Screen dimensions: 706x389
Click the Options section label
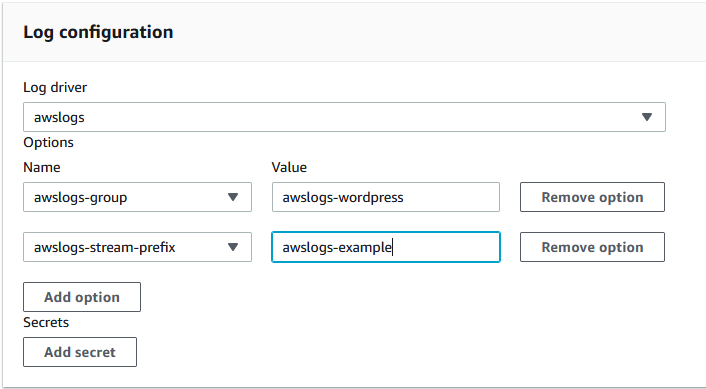(x=48, y=142)
